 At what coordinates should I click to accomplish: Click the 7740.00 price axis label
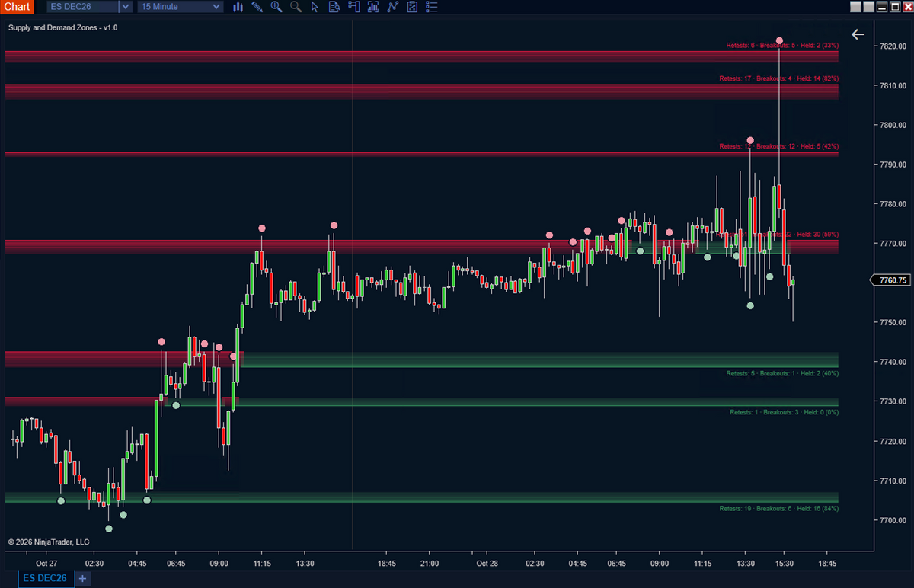click(x=892, y=362)
